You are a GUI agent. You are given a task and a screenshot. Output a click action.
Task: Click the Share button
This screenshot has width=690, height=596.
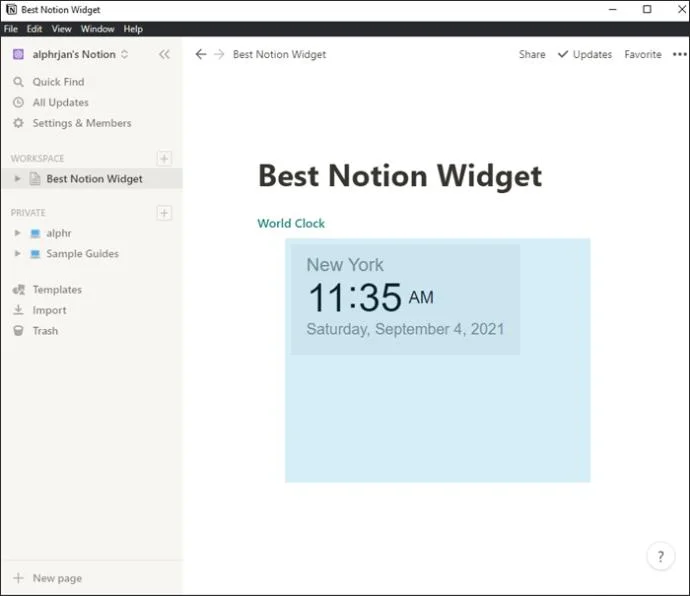click(x=532, y=54)
